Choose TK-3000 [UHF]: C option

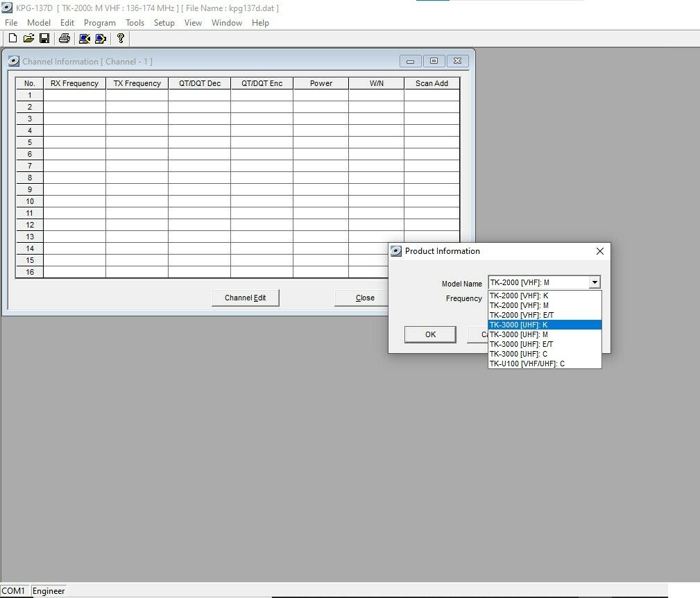(x=545, y=354)
